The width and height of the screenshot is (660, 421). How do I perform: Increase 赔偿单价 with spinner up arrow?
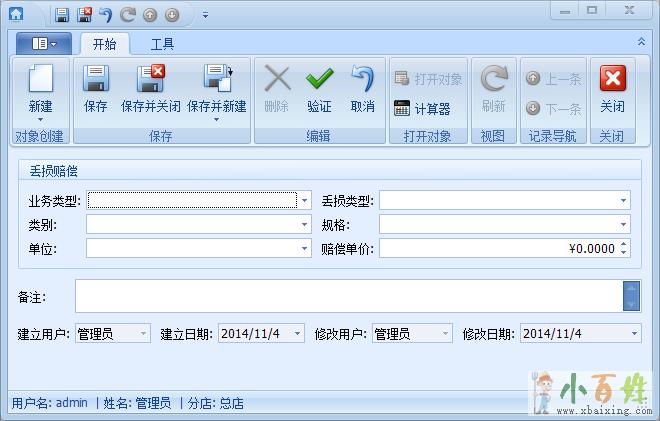coord(624,243)
